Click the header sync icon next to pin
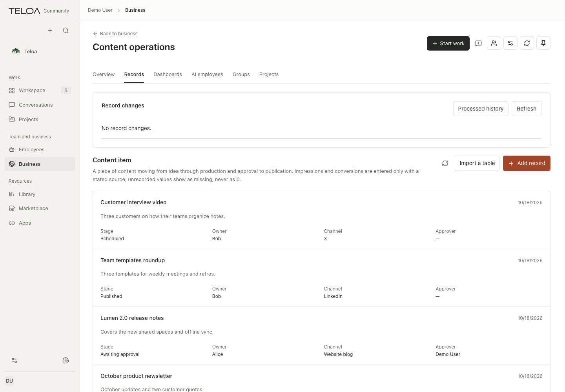 [x=527, y=43]
